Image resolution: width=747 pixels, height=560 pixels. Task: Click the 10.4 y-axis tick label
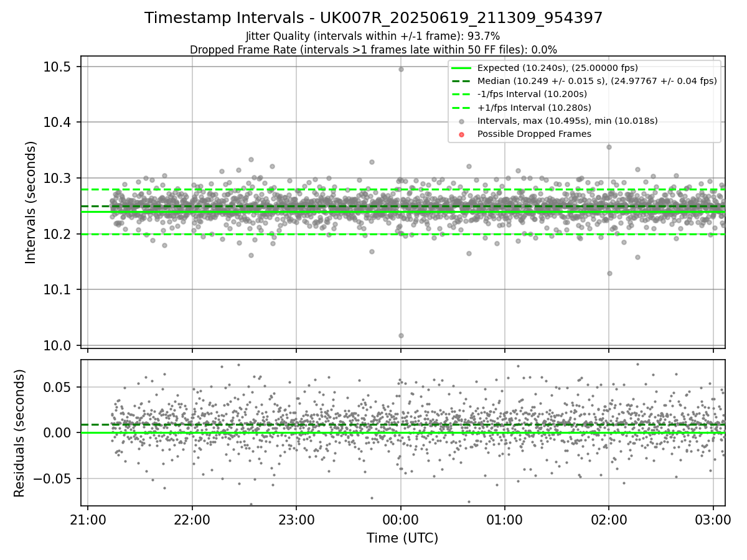[x=57, y=122]
